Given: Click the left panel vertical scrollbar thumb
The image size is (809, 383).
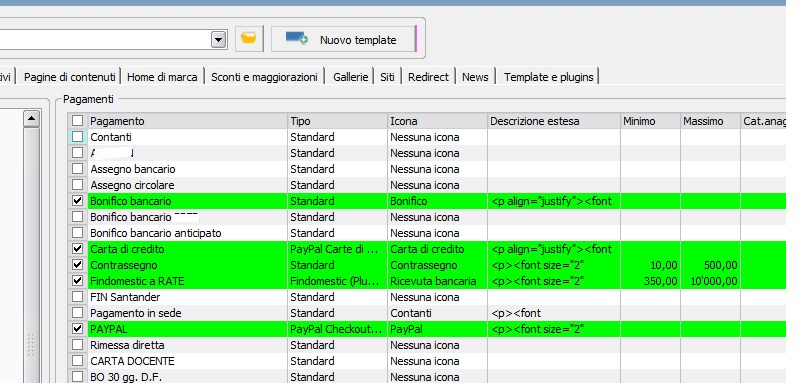Looking at the screenshot, I should click(x=31, y=256).
